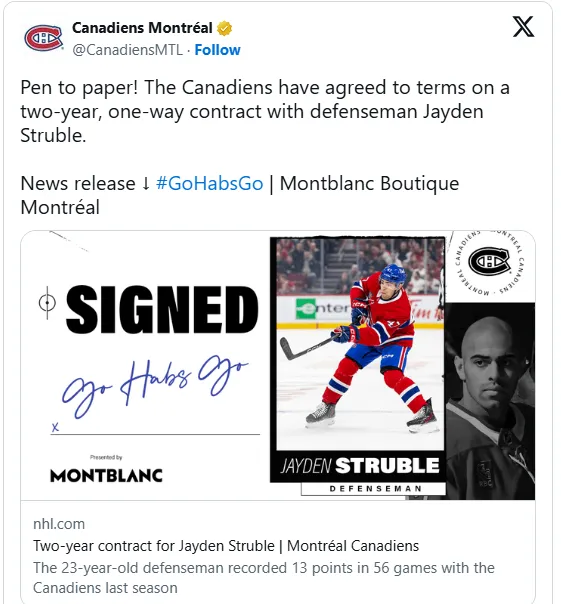Follow the CanadiensMTL account

(217, 50)
